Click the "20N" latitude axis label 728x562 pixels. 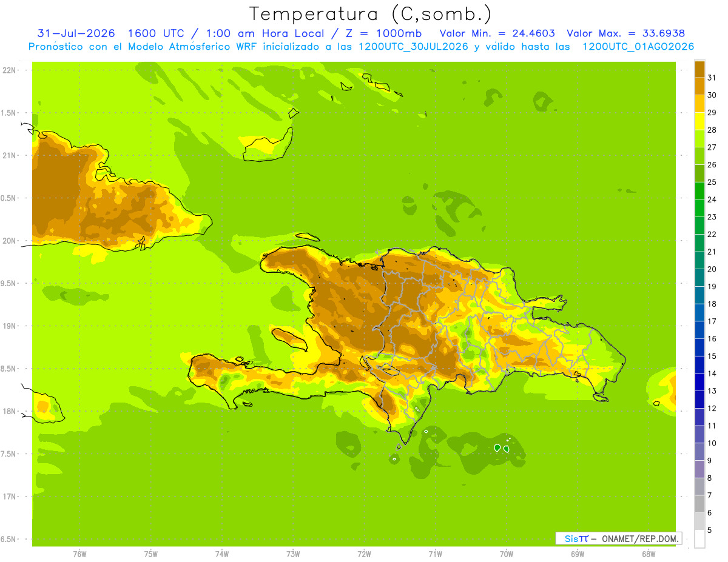tap(8, 241)
